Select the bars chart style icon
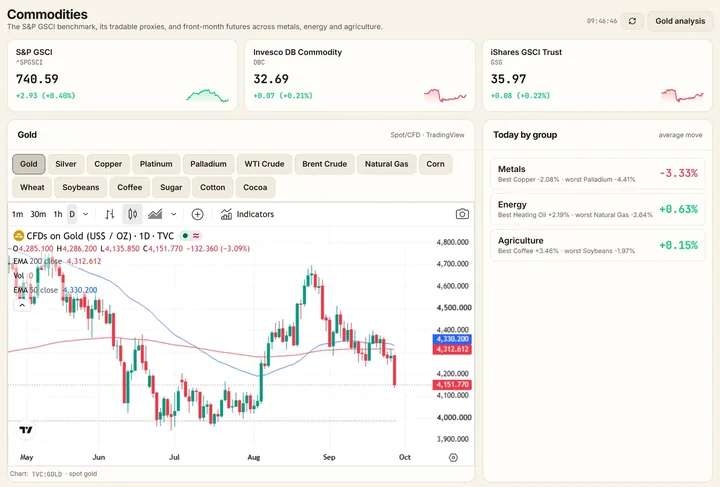This screenshot has width=720, height=487. pos(110,214)
